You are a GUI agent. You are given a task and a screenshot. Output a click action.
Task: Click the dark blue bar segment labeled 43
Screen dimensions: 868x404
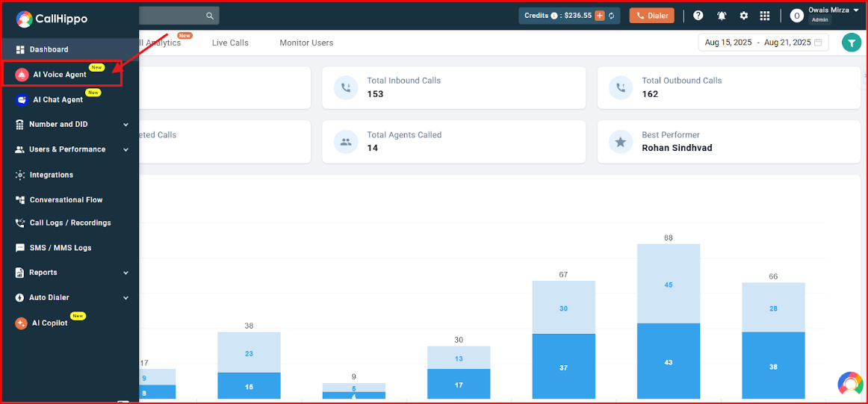668,361
